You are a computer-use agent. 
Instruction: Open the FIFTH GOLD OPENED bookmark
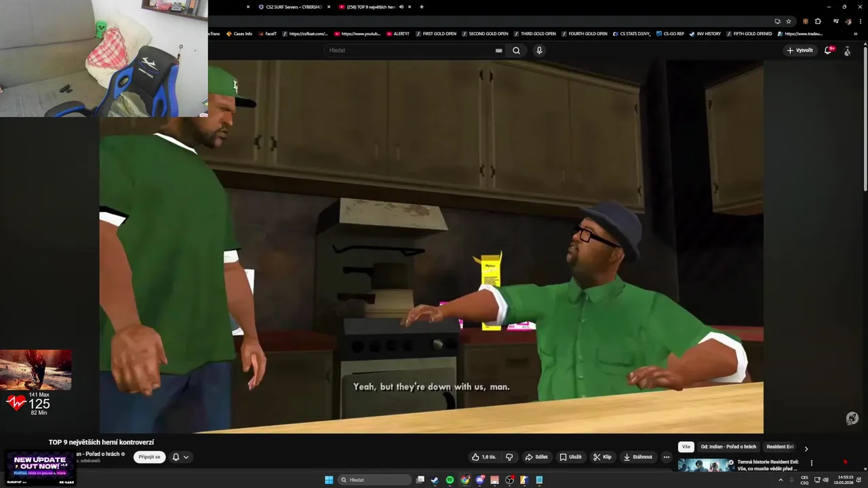749,34
